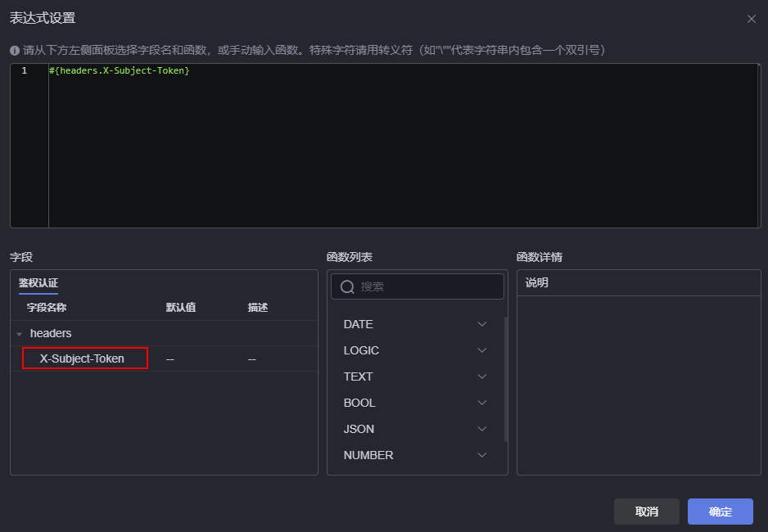Select the headers tree row
Image resolution: width=768 pixels, height=532 pixels.
point(164,333)
